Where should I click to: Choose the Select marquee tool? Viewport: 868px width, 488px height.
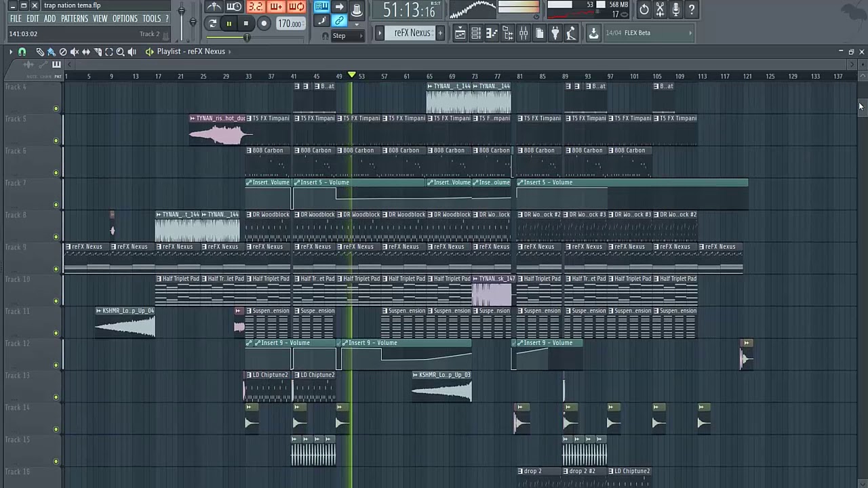[x=108, y=52]
